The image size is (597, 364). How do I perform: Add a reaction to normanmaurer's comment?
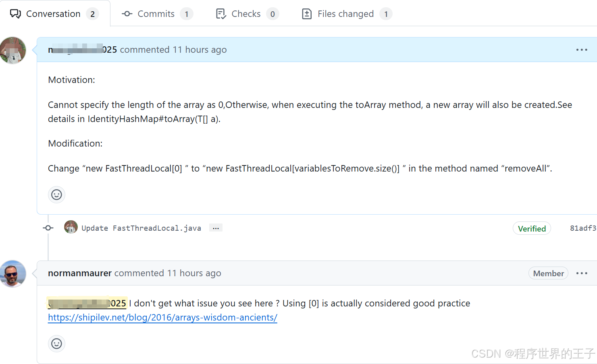pyautogui.click(x=56, y=343)
